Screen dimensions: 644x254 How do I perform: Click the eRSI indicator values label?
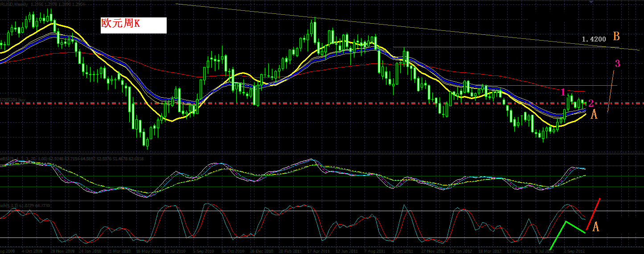pyautogui.click(x=72, y=159)
